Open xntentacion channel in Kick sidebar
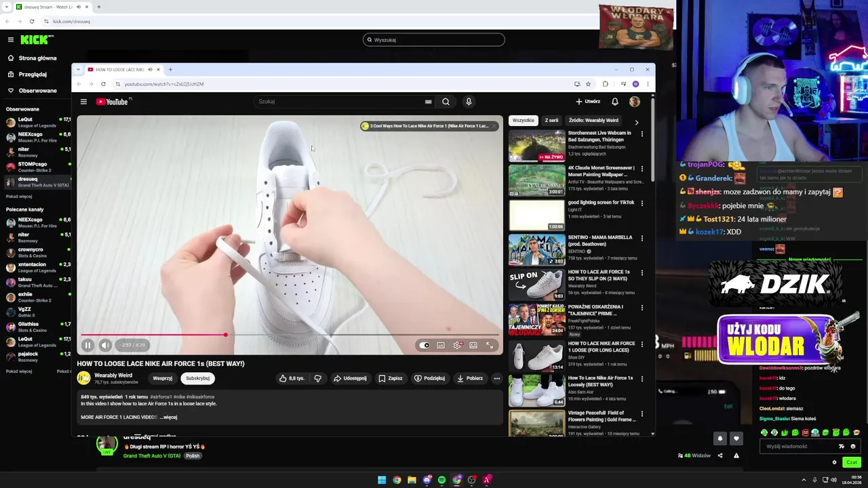 coord(35,267)
